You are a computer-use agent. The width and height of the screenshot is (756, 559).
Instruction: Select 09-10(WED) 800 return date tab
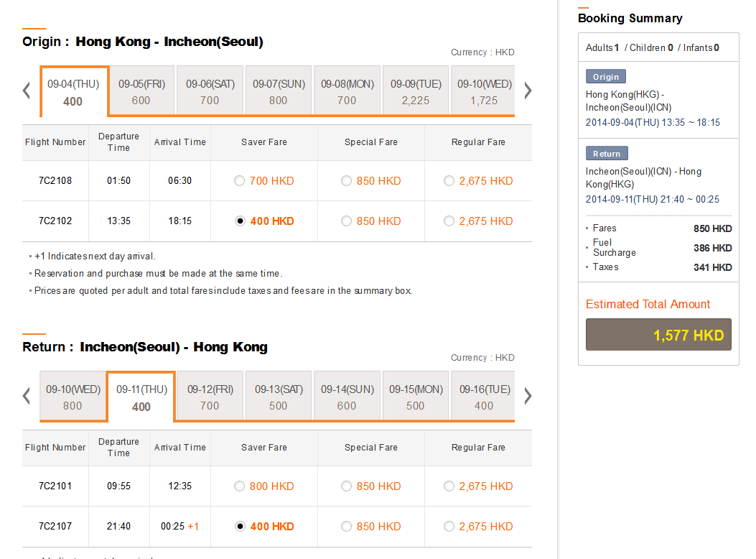[x=73, y=397]
